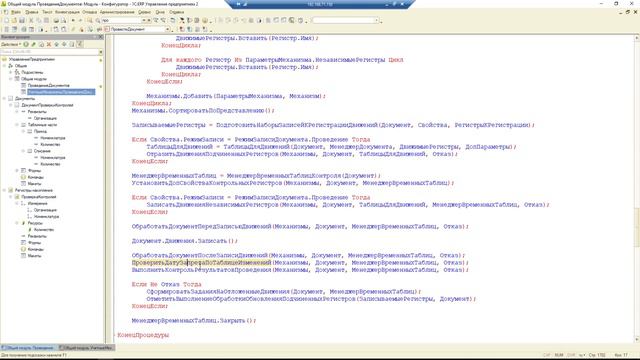This screenshot has width=640, height=360.
Task: Move object down in configuration tree
Action: [64, 44]
